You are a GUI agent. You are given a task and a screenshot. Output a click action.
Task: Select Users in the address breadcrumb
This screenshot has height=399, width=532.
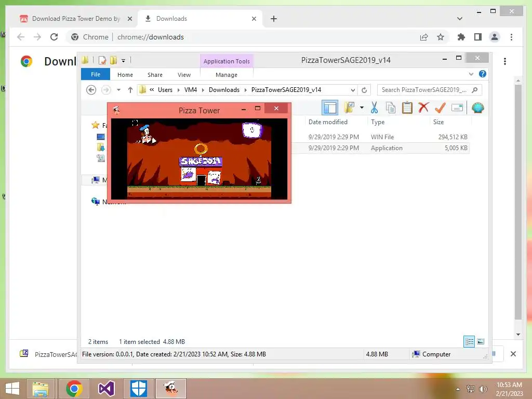165,90
